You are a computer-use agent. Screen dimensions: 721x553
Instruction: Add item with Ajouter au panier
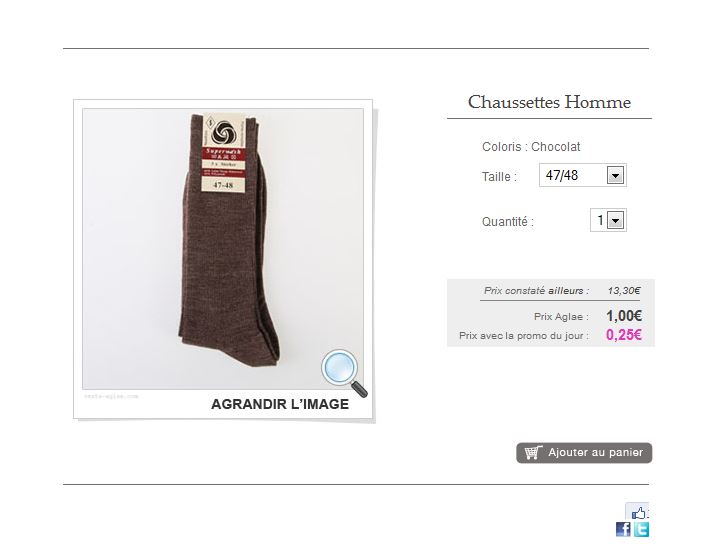pyautogui.click(x=584, y=453)
